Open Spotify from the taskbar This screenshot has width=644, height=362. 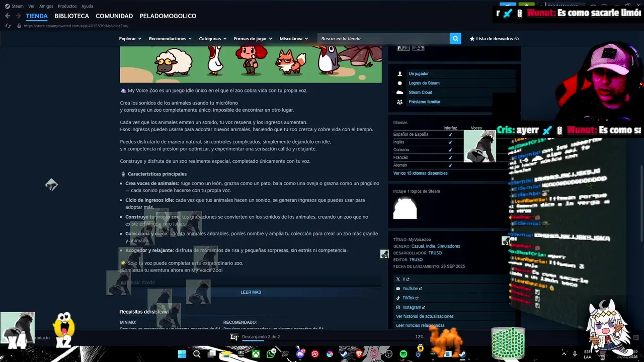click(403, 354)
